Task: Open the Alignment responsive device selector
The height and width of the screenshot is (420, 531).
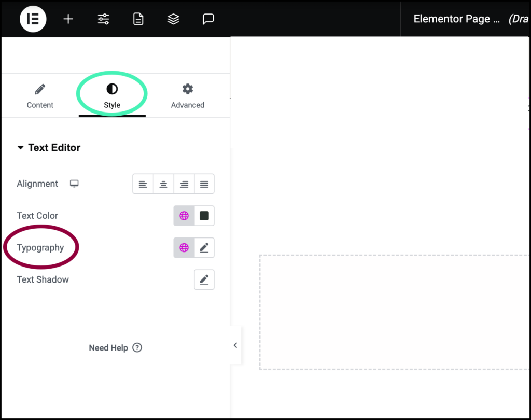Action: 74,184
